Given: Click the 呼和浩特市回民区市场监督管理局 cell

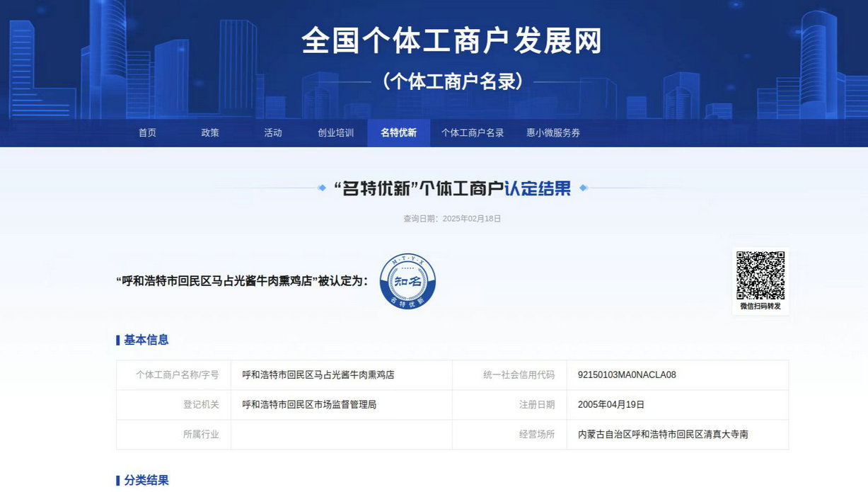Looking at the screenshot, I should pos(309,405).
